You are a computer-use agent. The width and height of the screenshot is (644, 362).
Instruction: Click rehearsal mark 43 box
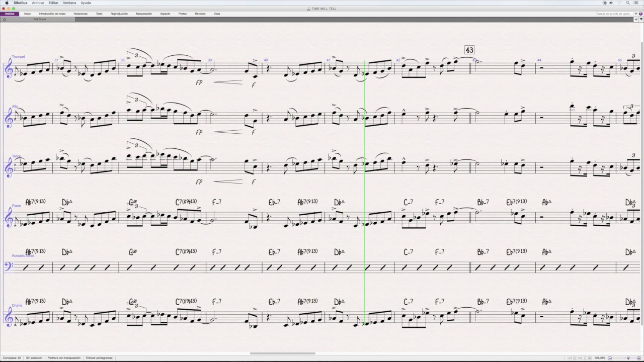pyautogui.click(x=469, y=50)
